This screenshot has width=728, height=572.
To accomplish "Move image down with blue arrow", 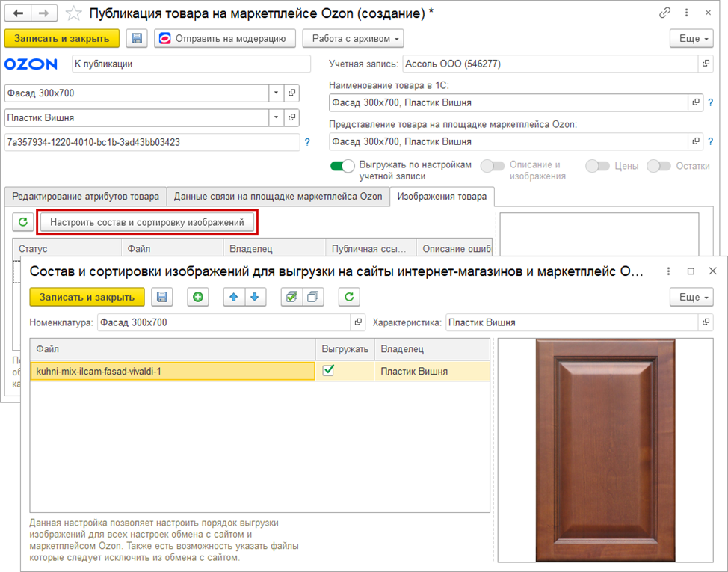I will point(255,297).
